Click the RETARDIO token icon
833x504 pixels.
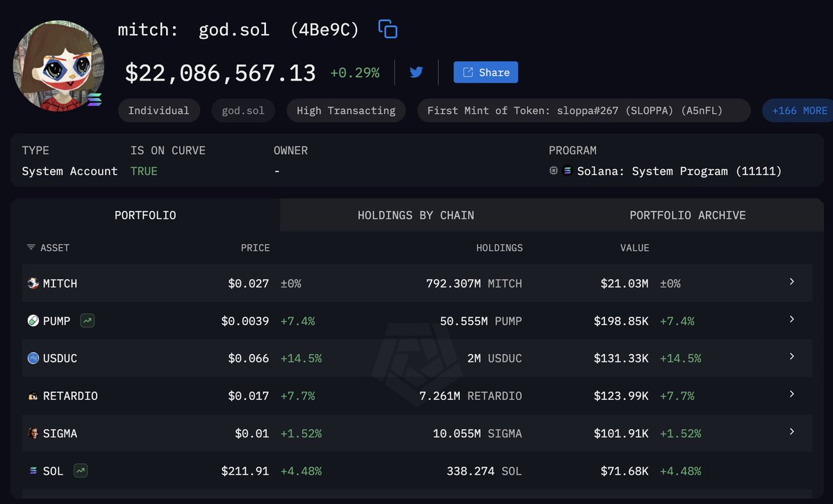click(x=33, y=396)
